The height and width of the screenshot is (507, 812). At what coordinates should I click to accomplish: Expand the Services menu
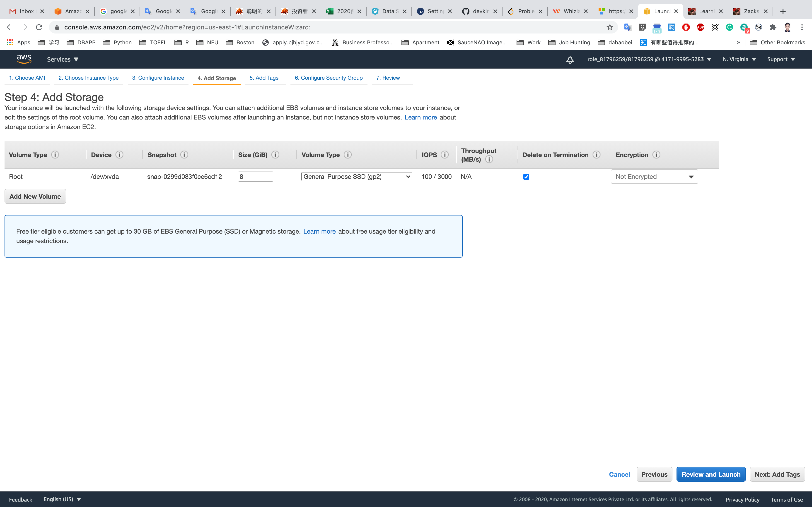(x=62, y=59)
